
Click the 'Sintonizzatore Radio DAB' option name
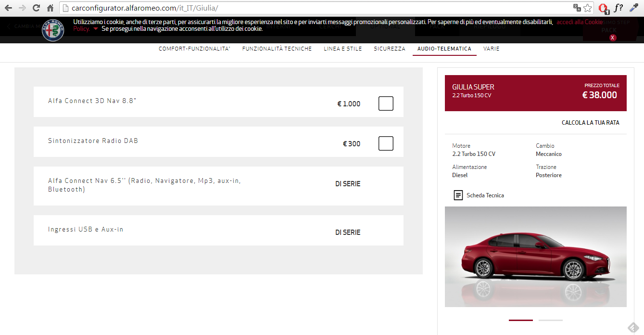click(93, 141)
